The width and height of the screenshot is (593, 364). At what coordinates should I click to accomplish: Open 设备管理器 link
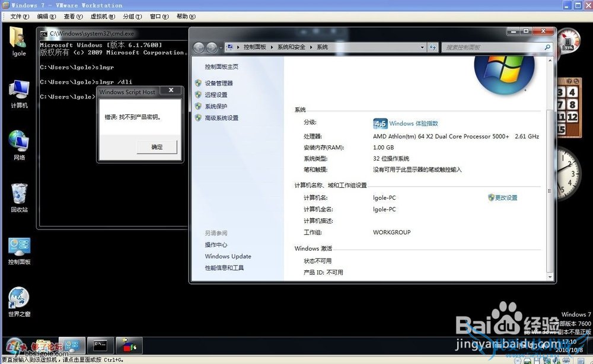(219, 83)
